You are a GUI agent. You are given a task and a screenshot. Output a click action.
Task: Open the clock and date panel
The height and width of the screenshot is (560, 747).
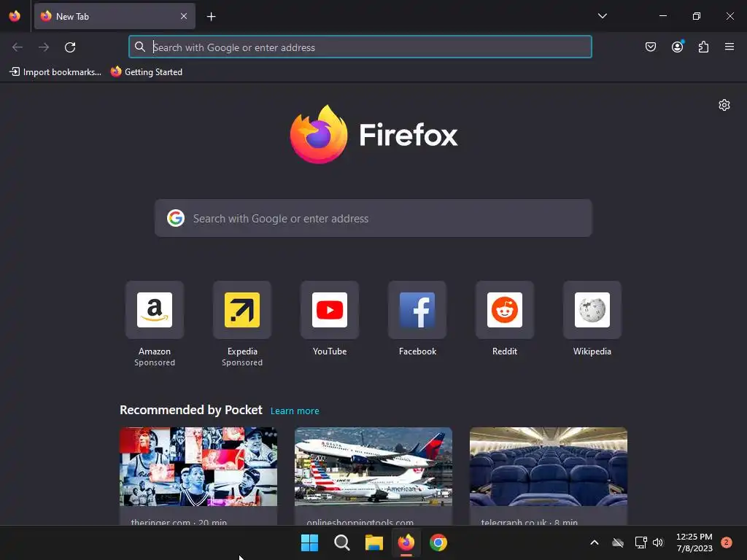[x=694, y=542]
